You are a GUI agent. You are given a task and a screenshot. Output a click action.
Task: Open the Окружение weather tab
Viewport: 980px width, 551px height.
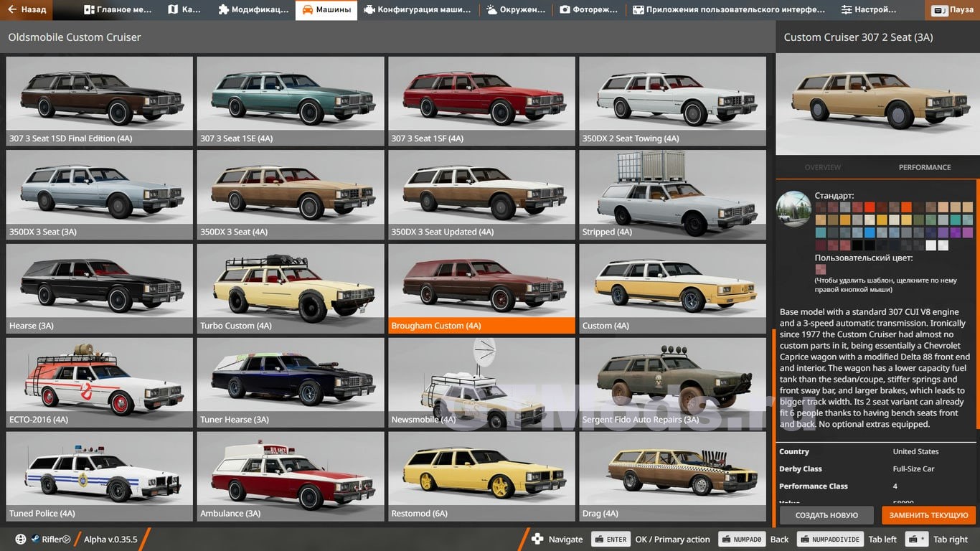(515, 10)
